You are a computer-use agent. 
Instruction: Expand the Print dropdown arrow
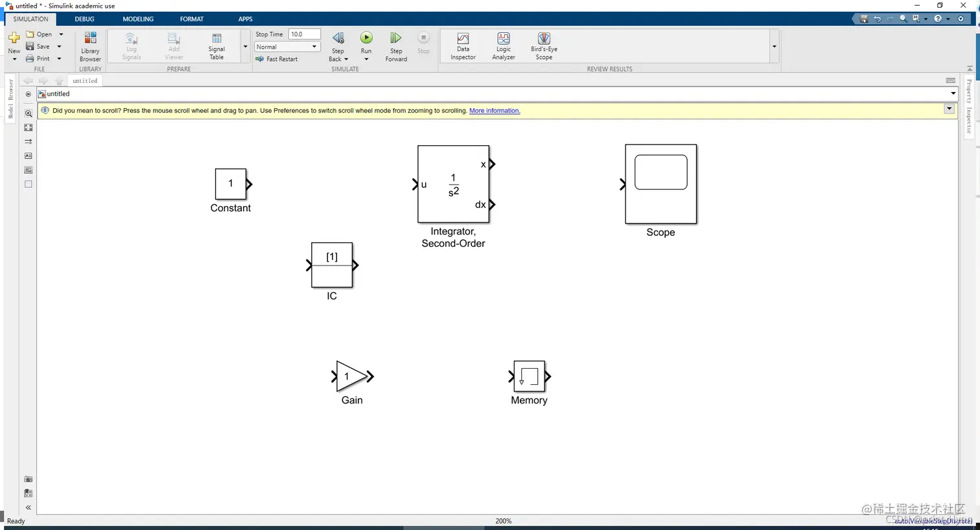tap(59, 59)
